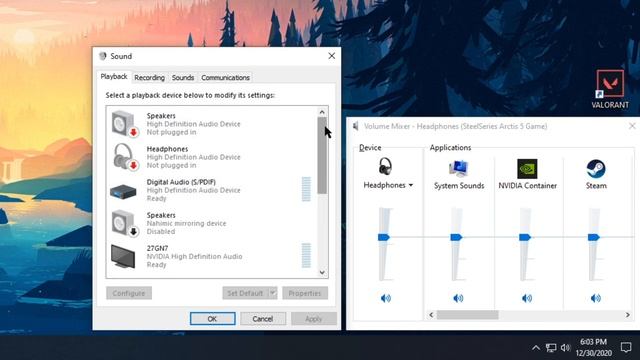The height and width of the screenshot is (360, 640).
Task: Click Cancel in the Sound dialog
Action: point(263,319)
